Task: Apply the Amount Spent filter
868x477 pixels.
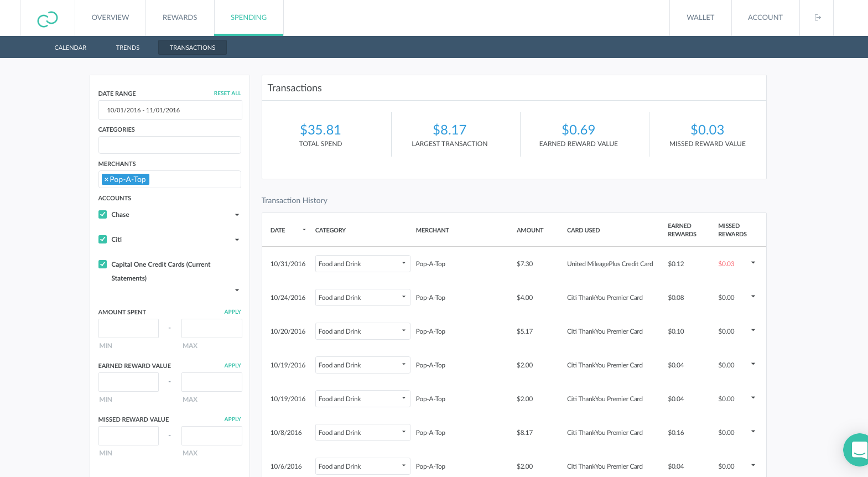Action: point(232,312)
